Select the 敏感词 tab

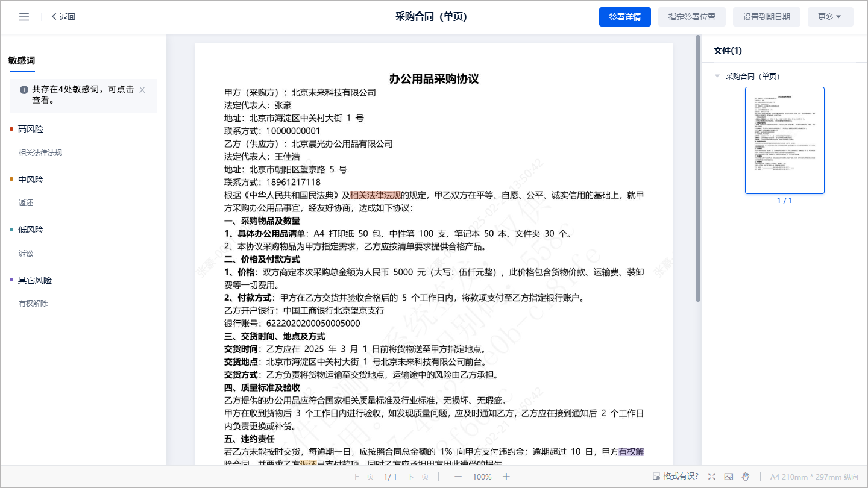tap(21, 60)
